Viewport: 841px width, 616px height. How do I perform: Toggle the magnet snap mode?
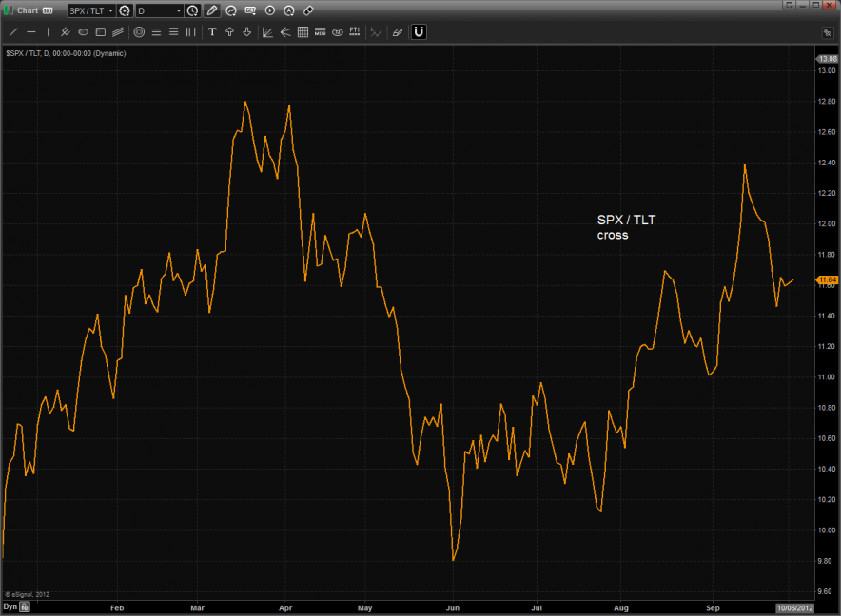(x=419, y=31)
